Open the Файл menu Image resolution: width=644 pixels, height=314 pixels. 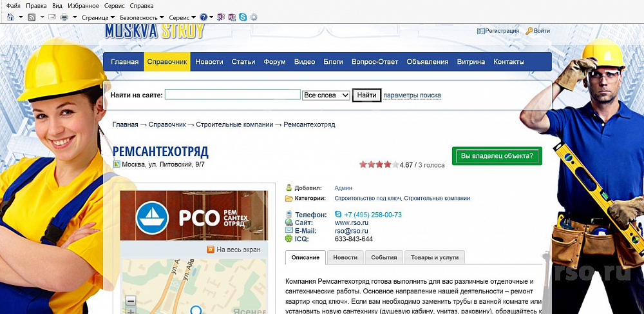point(13,6)
